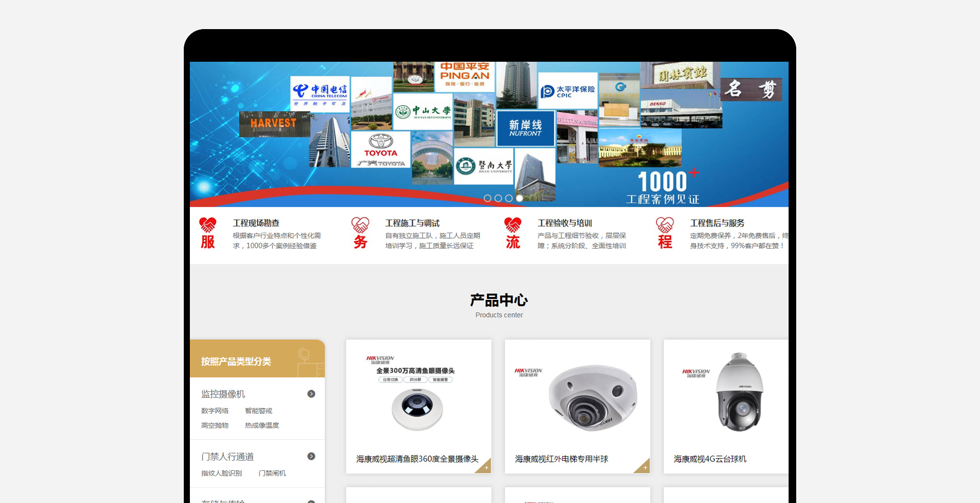Select the fourth banner carousel dot
The height and width of the screenshot is (503, 980).
520,198
